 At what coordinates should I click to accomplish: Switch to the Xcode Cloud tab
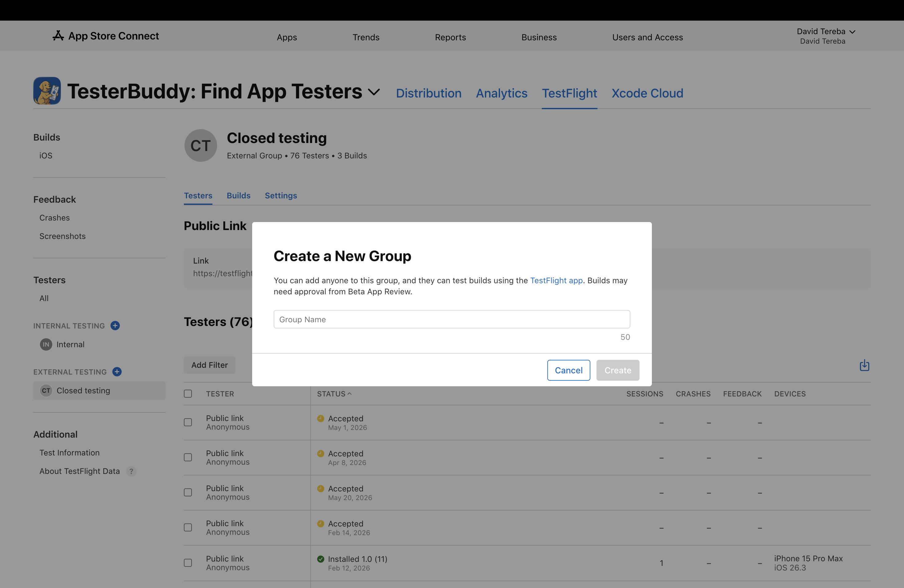coord(647,93)
